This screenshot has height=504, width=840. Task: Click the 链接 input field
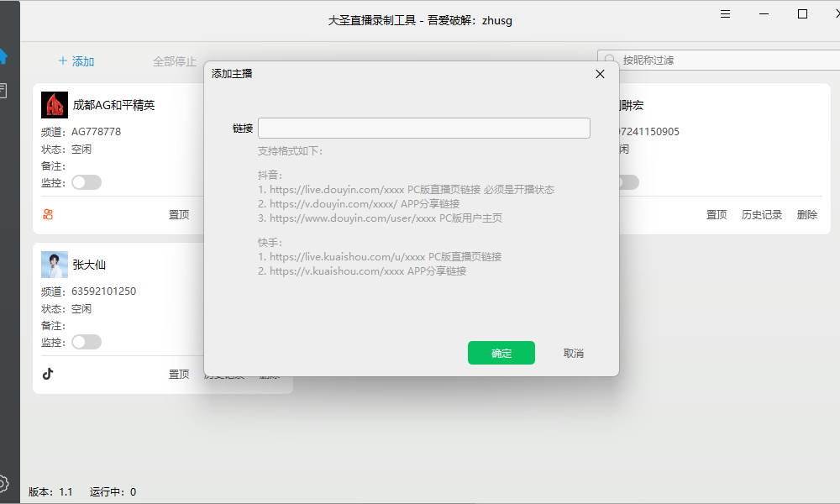tap(423, 128)
